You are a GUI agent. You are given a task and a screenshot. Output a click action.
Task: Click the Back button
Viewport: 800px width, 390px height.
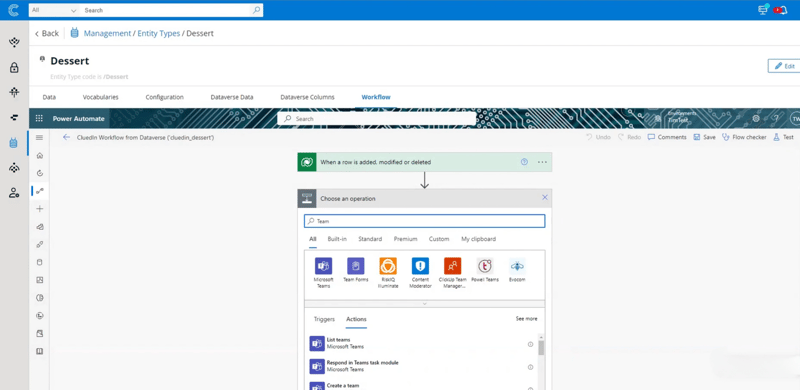coord(46,33)
